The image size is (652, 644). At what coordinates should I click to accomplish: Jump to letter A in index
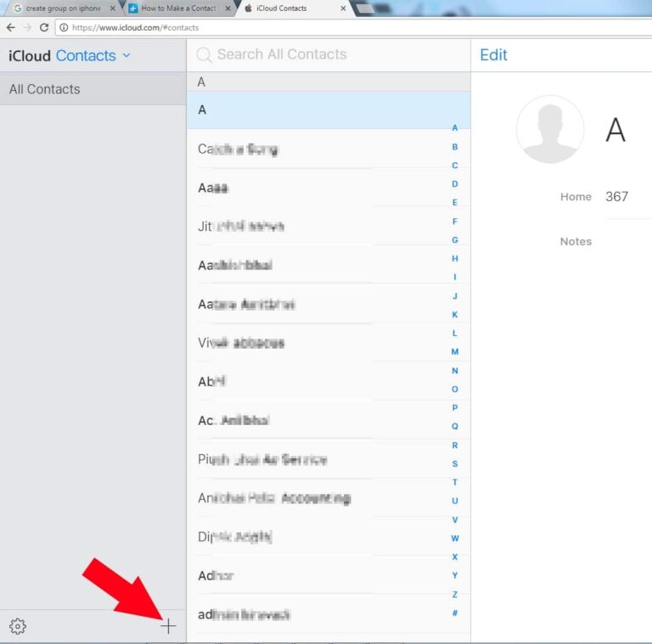click(455, 127)
